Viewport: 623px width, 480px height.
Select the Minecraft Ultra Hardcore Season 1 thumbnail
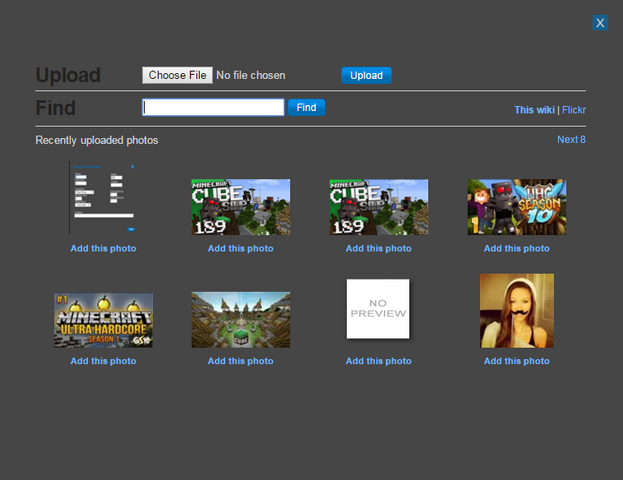103,320
